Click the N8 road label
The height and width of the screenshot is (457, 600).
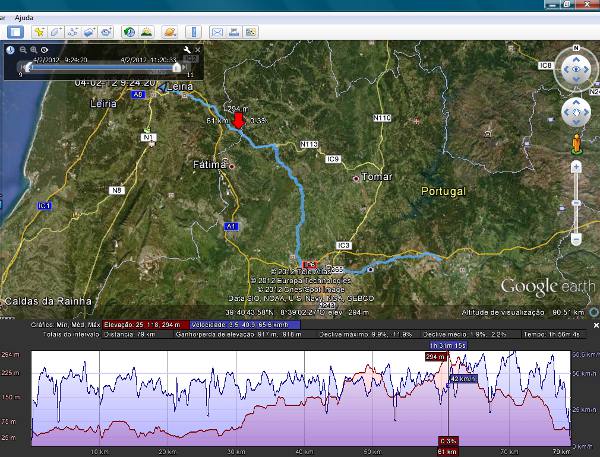pos(117,190)
